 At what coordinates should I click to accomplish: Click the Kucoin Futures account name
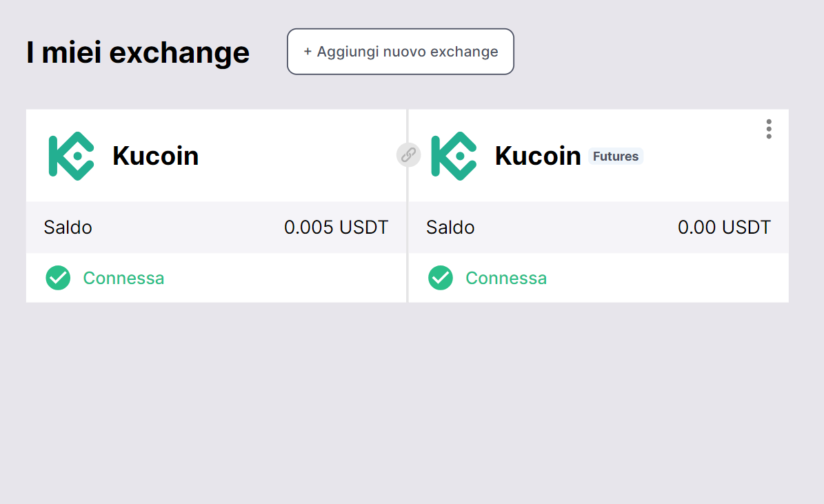pos(538,156)
